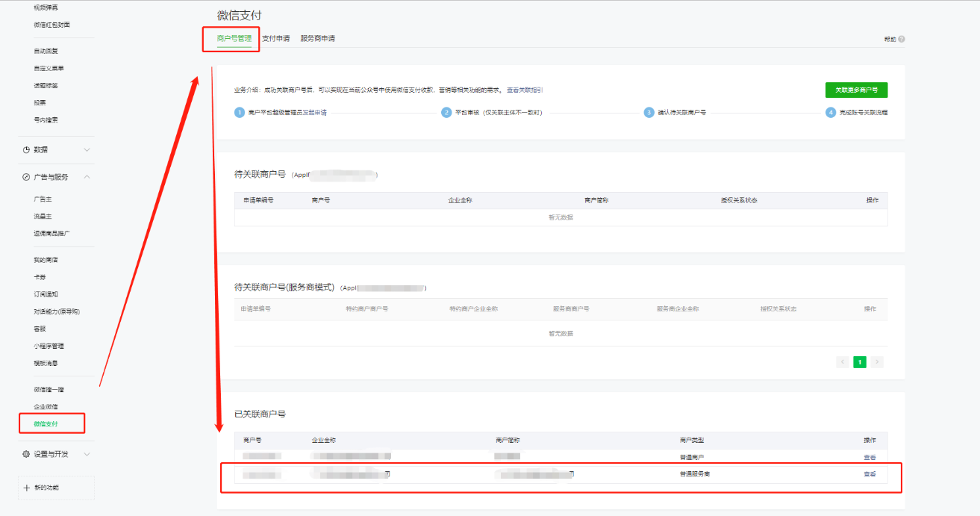Go to next page arrow in pagination

[x=877, y=361]
